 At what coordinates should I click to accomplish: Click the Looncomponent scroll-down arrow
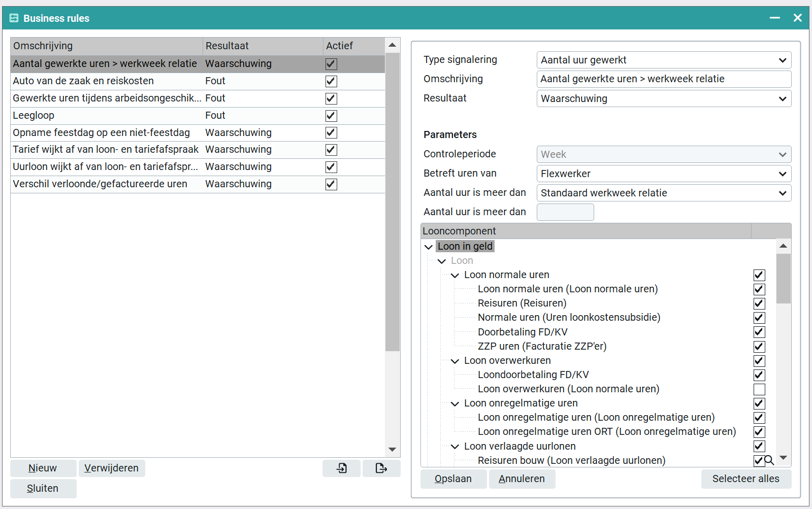point(784,458)
